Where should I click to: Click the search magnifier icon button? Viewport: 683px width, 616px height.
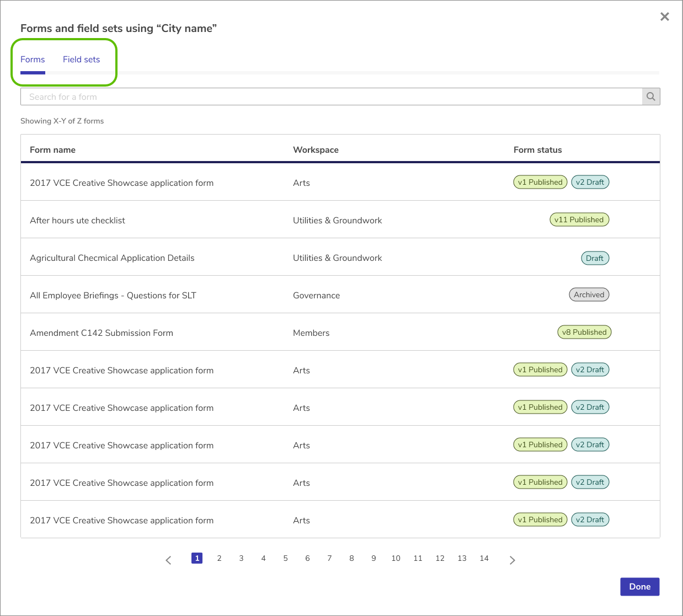[x=651, y=97]
